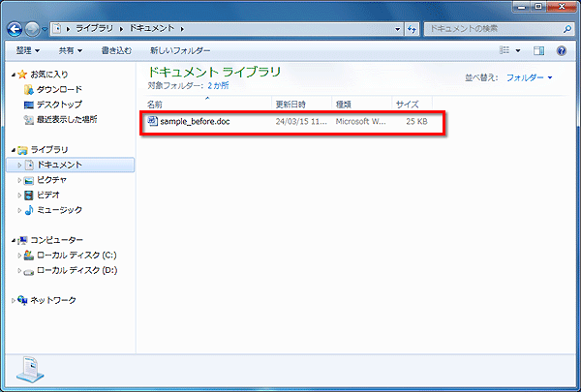Open 並べ替え フォルダー arrangement dropdown

pos(529,77)
